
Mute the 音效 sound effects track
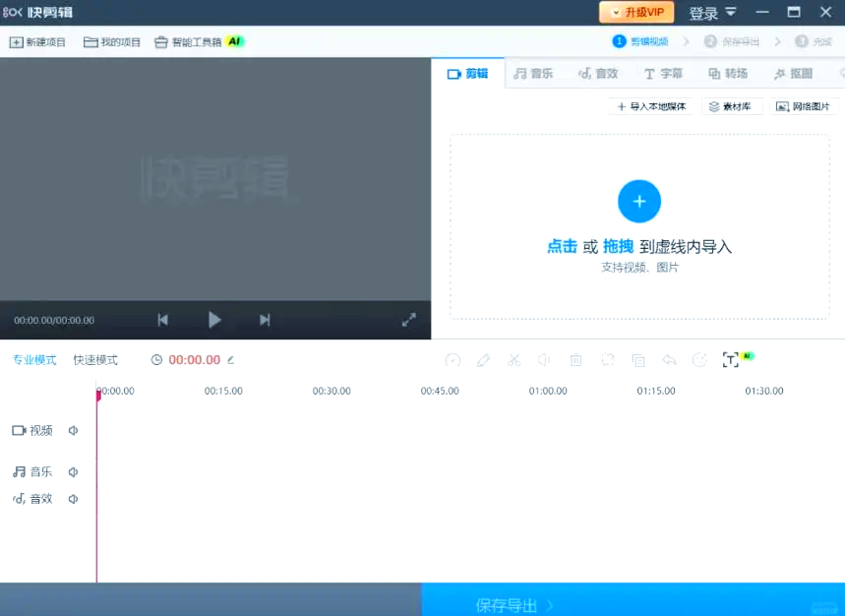click(x=74, y=499)
